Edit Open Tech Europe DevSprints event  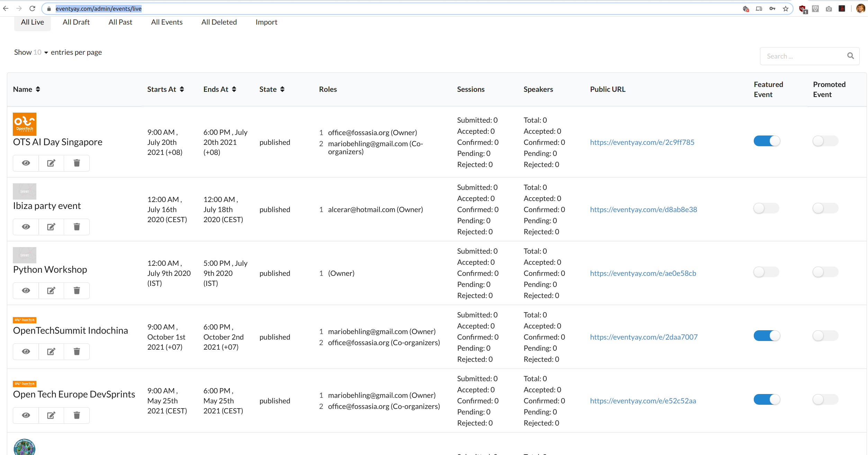(x=51, y=415)
